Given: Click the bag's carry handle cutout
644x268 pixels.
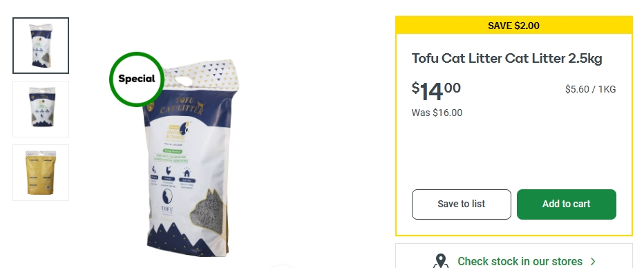Looking at the screenshot, I should coord(184,81).
